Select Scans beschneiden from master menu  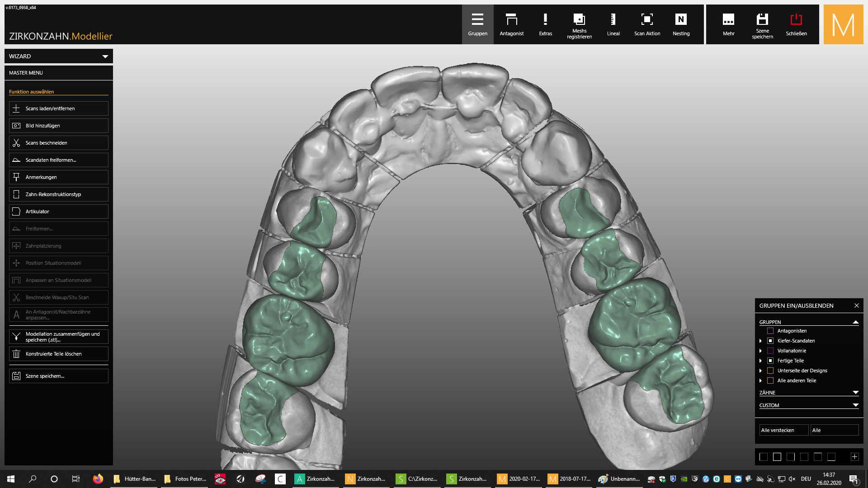pos(59,143)
